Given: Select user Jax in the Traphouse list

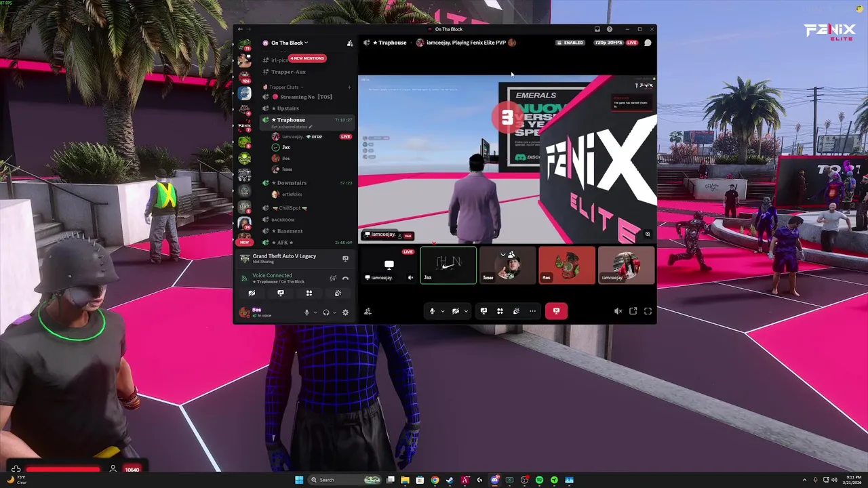Looking at the screenshot, I should [286, 147].
